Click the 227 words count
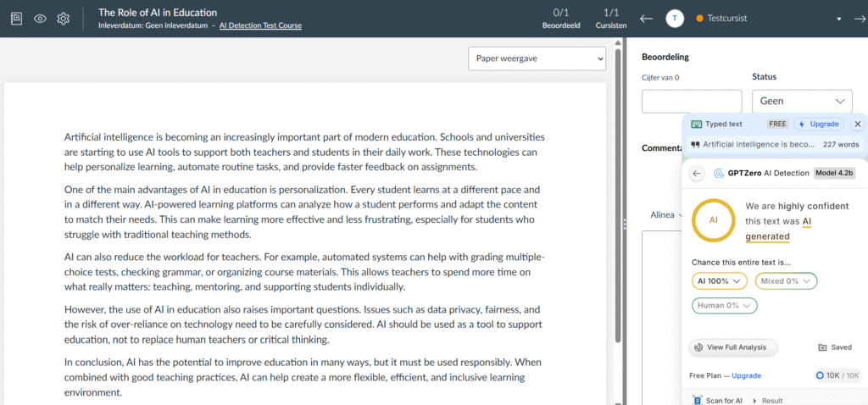Image resolution: width=868 pixels, height=405 pixels. 840,144
